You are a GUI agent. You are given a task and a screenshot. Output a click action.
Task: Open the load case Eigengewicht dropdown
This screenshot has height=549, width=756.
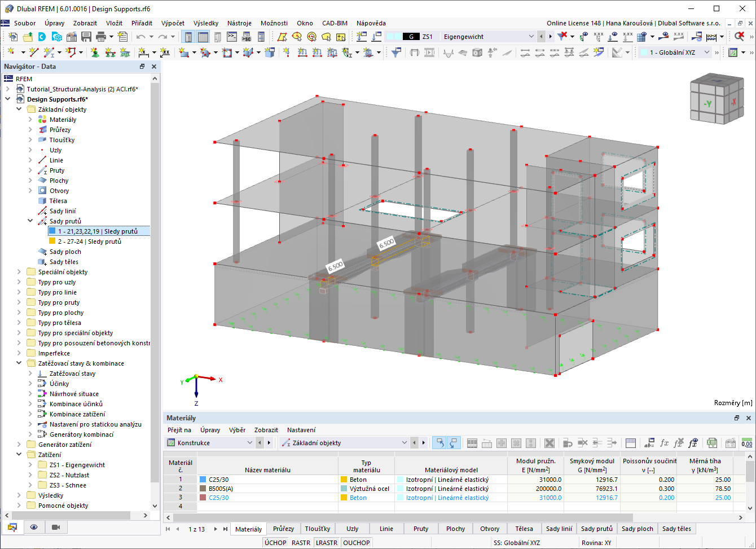click(x=531, y=37)
